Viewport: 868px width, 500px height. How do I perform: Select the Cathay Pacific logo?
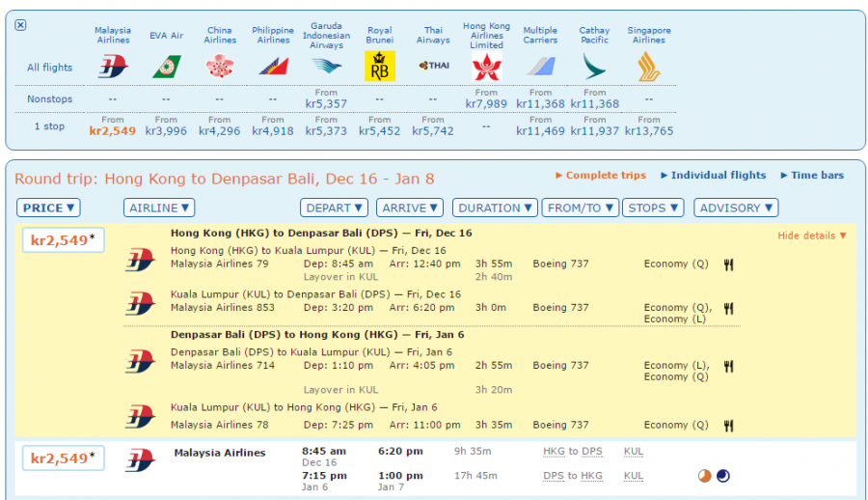click(594, 67)
